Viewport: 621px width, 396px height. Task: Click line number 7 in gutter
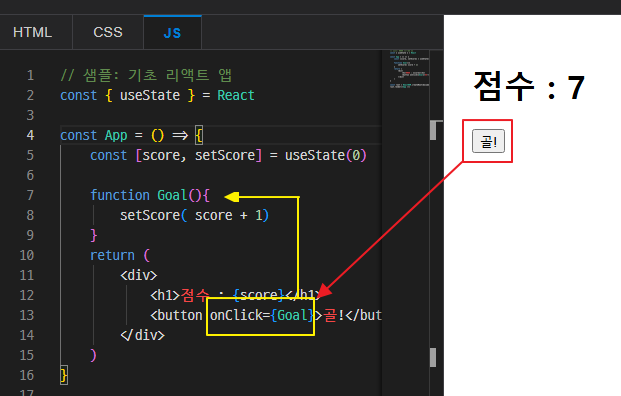point(30,195)
